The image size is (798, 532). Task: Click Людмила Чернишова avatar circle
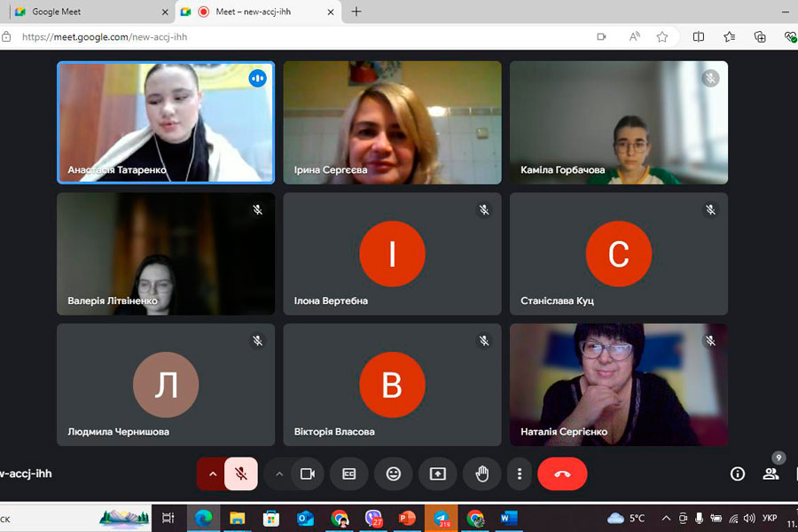(166, 385)
